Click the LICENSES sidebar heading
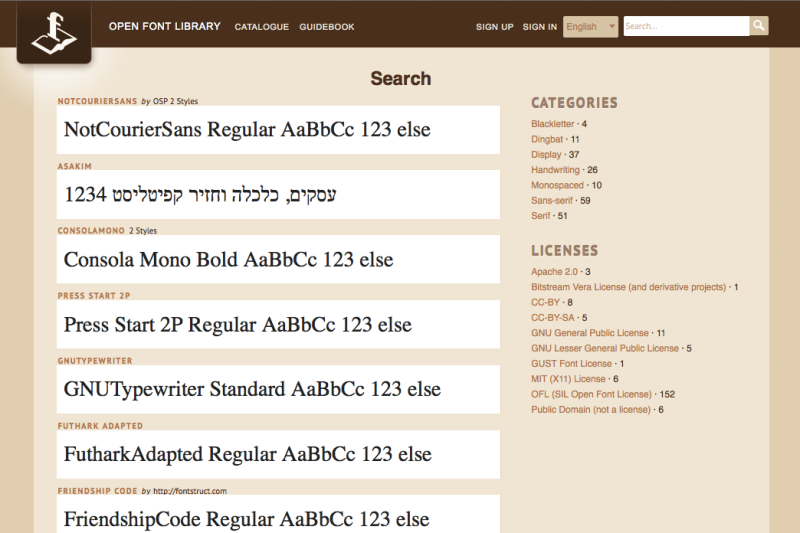 point(564,250)
